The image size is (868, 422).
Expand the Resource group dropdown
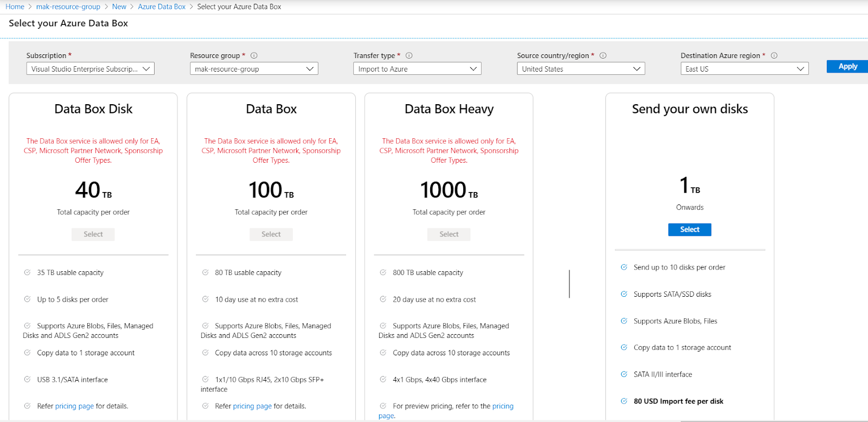click(254, 69)
